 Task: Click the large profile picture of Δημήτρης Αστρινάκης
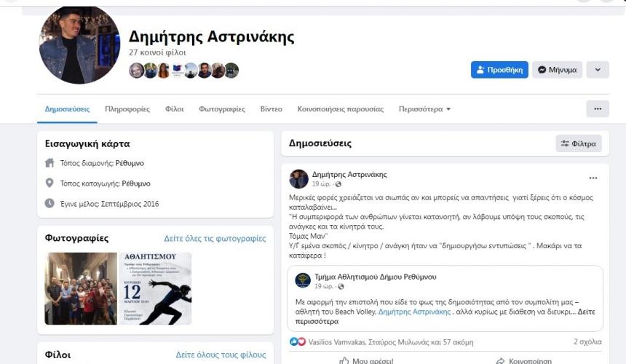[x=79, y=44]
